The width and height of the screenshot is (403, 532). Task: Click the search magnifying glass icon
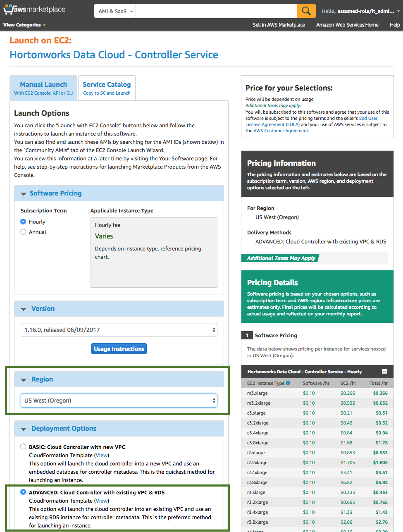click(306, 10)
